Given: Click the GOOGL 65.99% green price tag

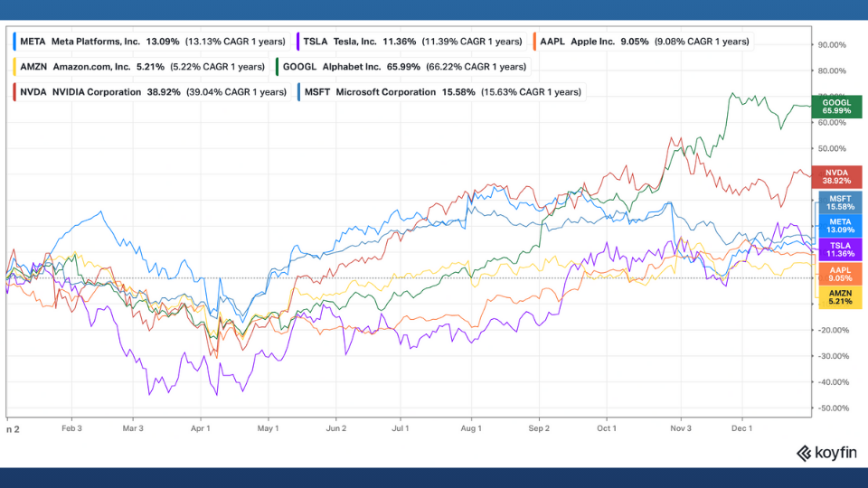Looking at the screenshot, I should click(836, 105).
